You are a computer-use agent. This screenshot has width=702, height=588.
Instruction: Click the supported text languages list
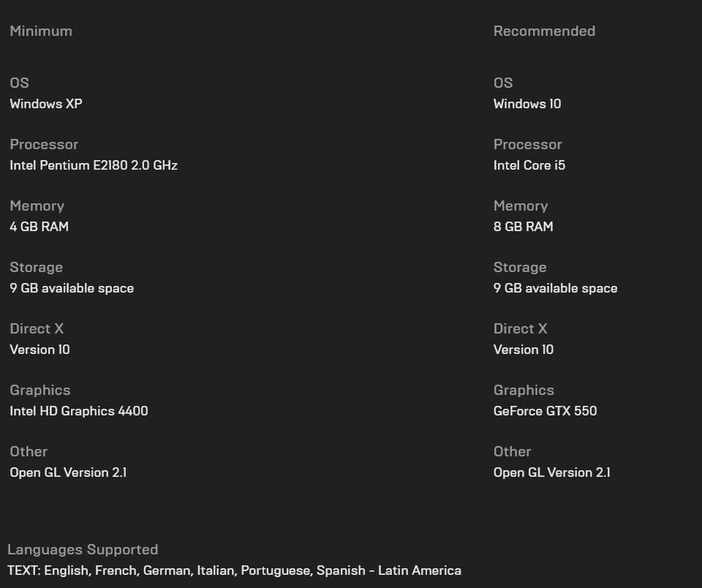pyautogui.click(x=234, y=570)
